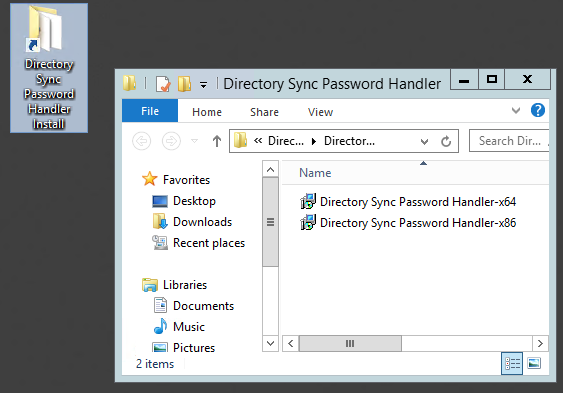Click the address bar folder icon

click(240, 140)
